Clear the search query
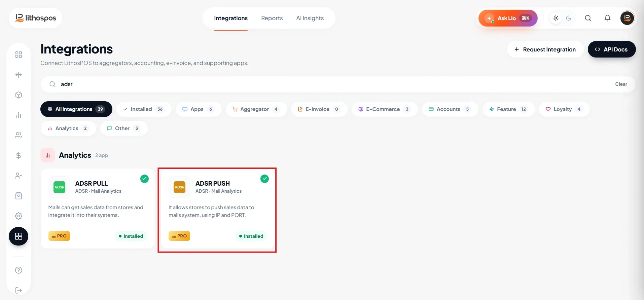 tap(621, 84)
